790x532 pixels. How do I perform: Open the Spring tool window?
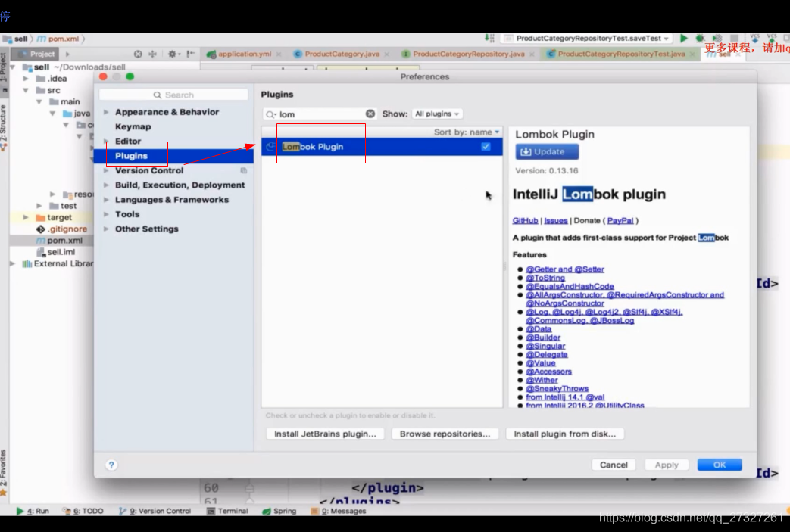tap(279, 511)
